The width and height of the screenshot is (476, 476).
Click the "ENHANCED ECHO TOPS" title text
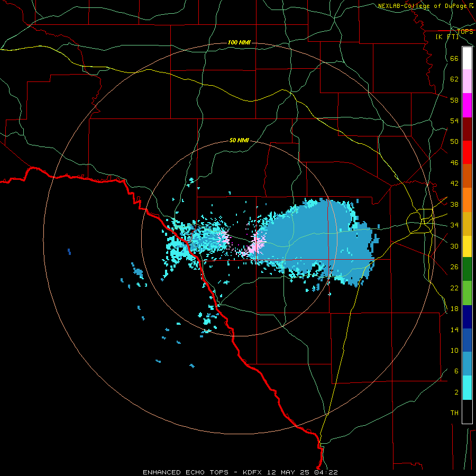pyautogui.click(x=186, y=472)
